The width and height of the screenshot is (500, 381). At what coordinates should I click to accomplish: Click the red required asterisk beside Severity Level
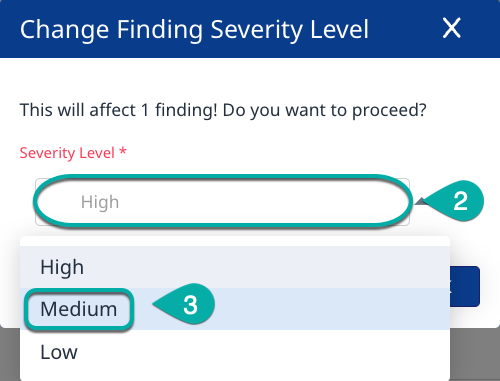[123, 152]
